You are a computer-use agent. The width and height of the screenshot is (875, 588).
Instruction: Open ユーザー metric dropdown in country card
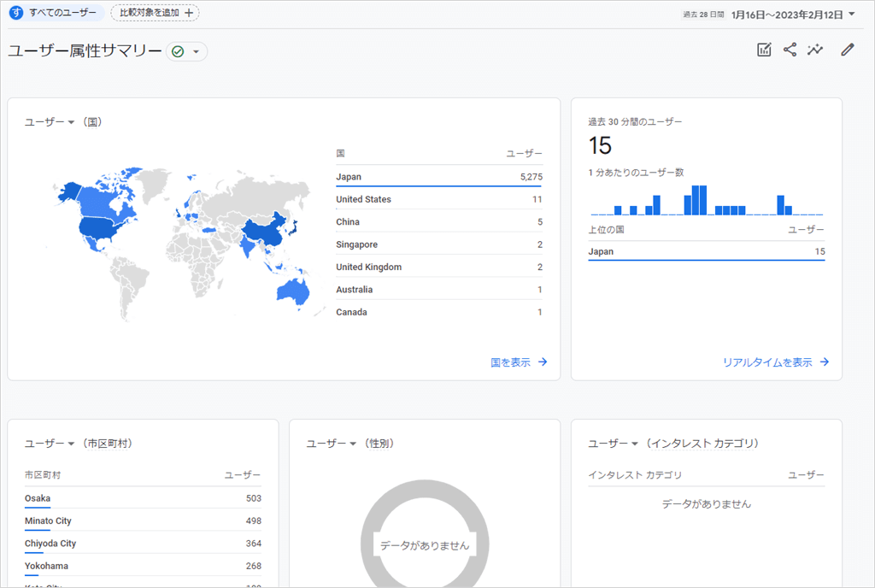pos(50,122)
